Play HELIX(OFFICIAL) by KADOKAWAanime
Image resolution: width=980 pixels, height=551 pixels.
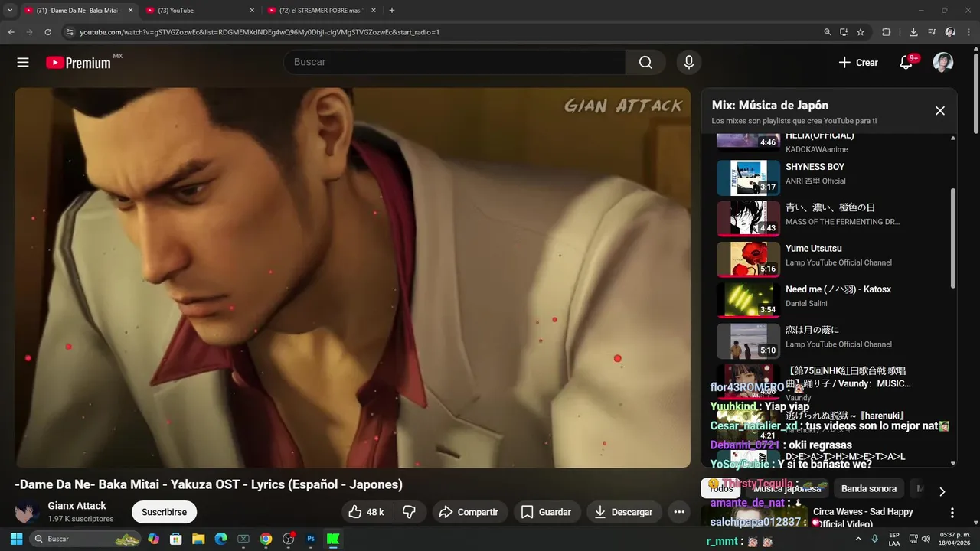[819, 136]
